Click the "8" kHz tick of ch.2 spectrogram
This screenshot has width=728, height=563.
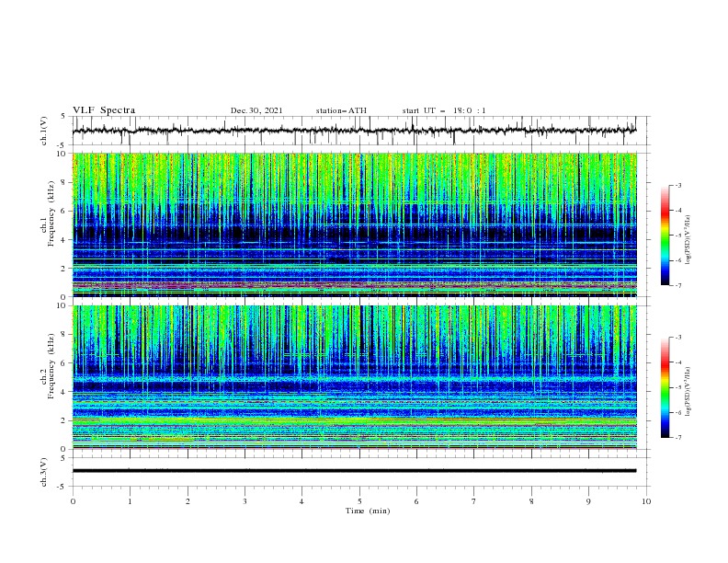tap(64, 335)
